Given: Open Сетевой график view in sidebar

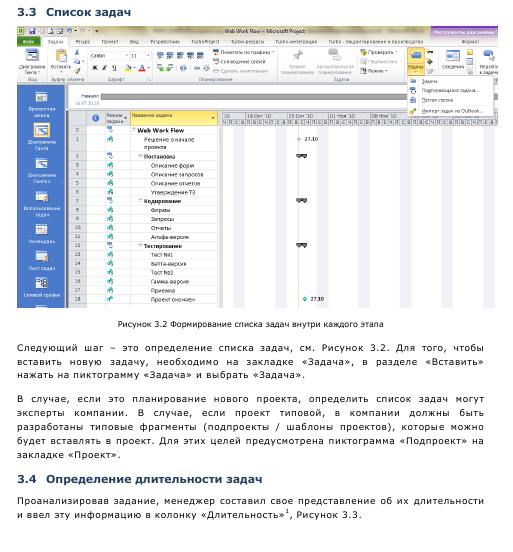Looking at the screenshot, I should coord(42,288).
